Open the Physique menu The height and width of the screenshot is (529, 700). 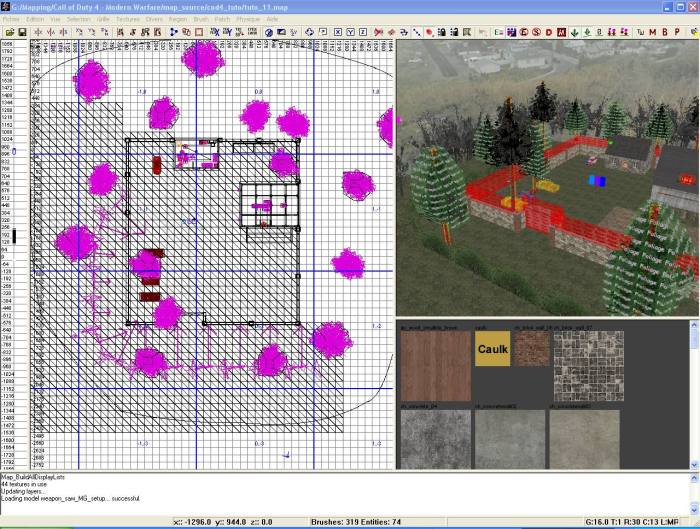point(248,19)
